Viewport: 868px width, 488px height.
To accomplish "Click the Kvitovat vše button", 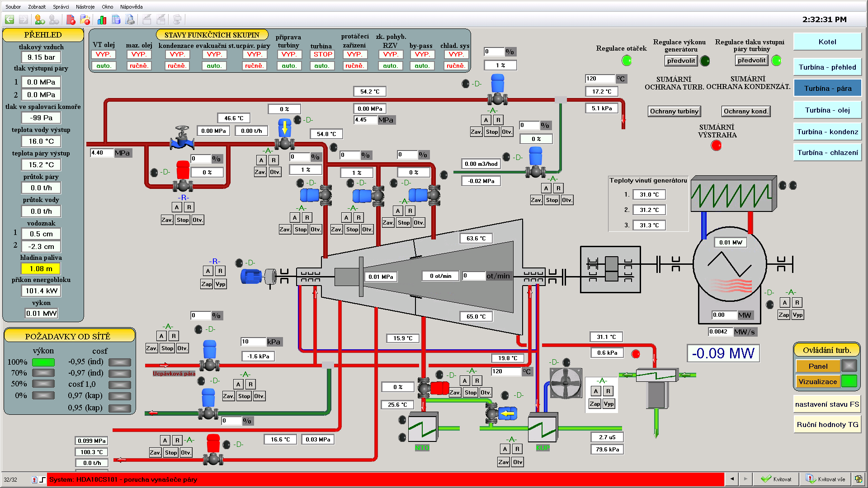I will coord(826,479).
